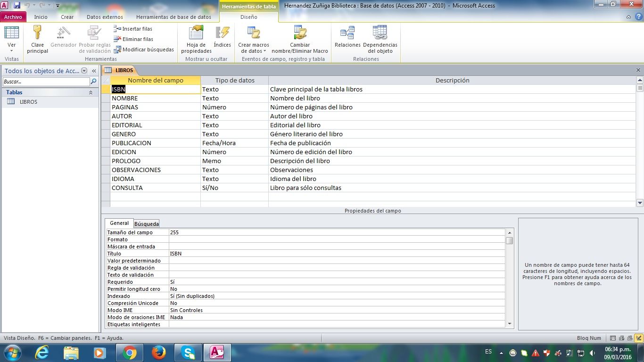Click the Índices lightning icon

click(x=222, y=33)
